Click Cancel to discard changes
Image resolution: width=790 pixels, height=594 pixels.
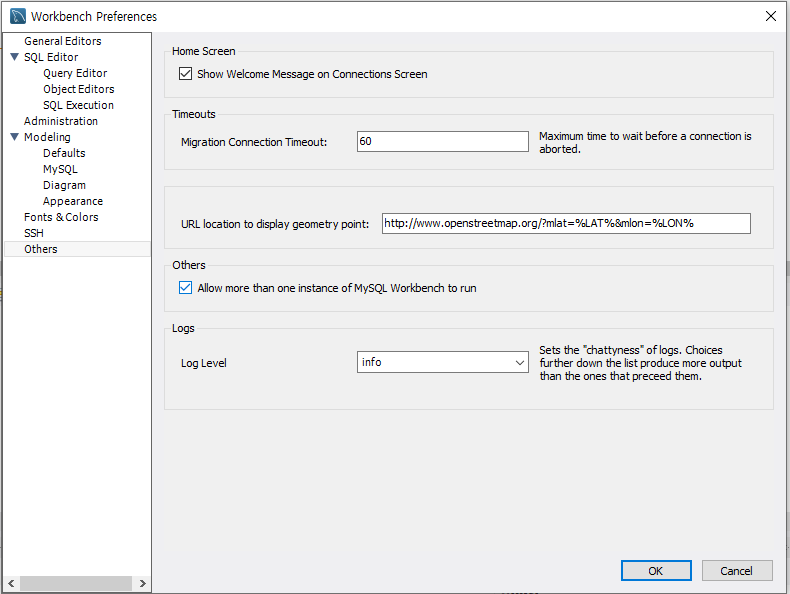point(737,570)
